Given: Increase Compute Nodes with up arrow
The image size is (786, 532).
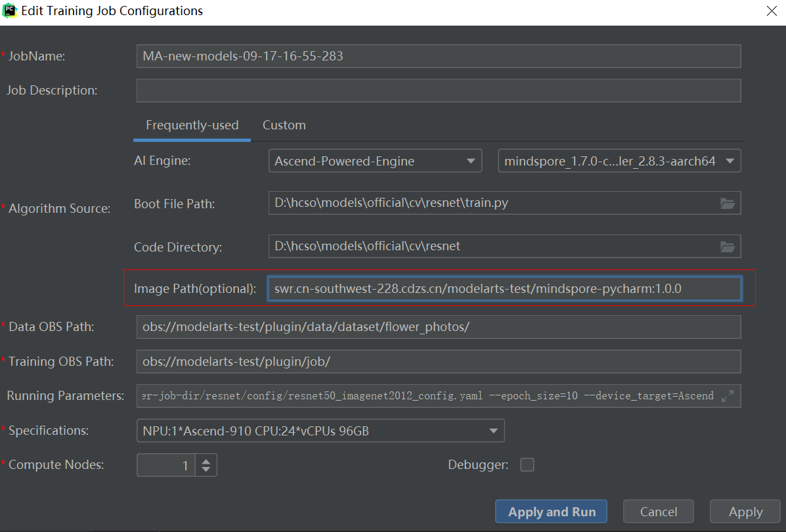Looking at the screenshot, I should tap(206, 461).
